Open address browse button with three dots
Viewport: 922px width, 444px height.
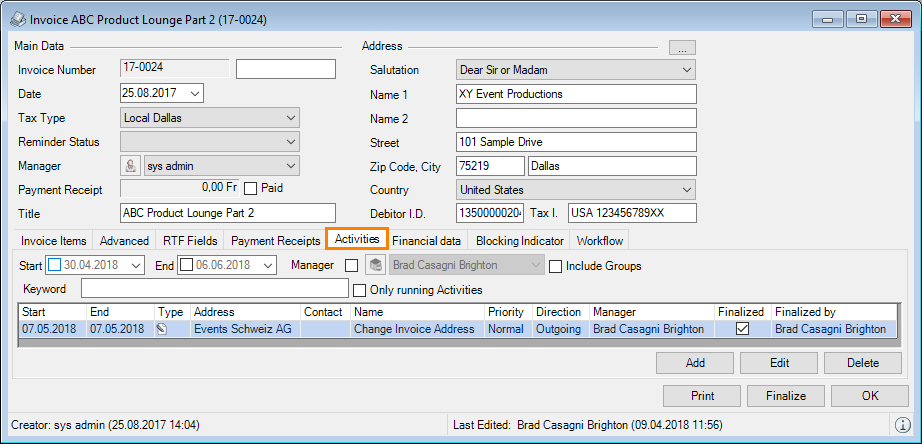pyautogui.click(x=682, y=47)
